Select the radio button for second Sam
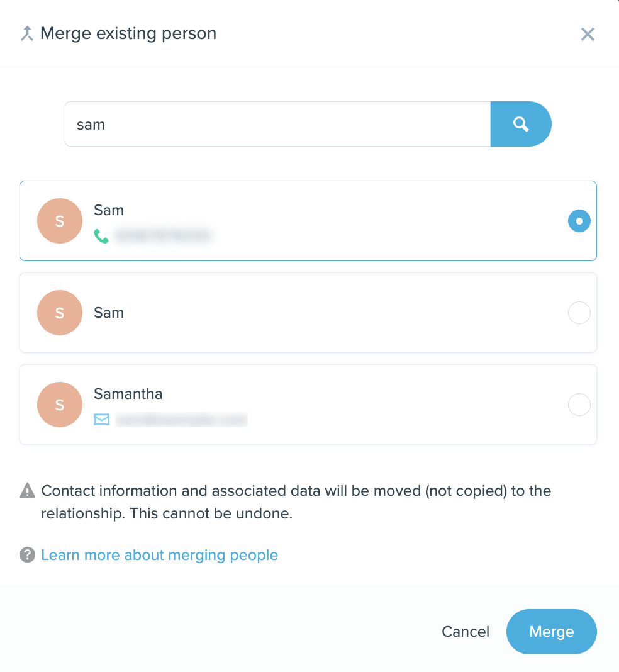 coord(579,313)
